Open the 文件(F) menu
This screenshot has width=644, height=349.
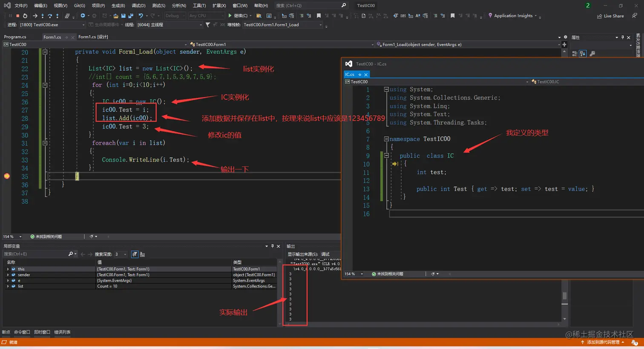[21, 6]
